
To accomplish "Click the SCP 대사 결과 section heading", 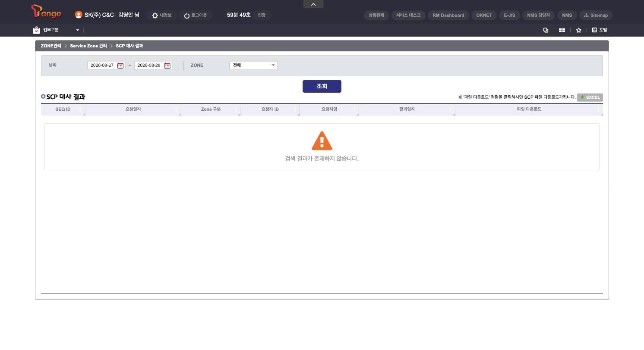I will click(66, 97).
